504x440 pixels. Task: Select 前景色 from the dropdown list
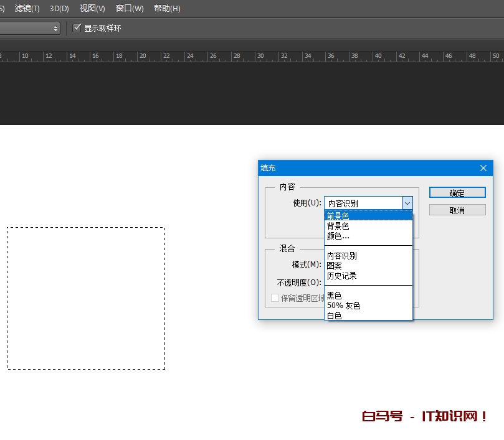(x=338, y=216)
